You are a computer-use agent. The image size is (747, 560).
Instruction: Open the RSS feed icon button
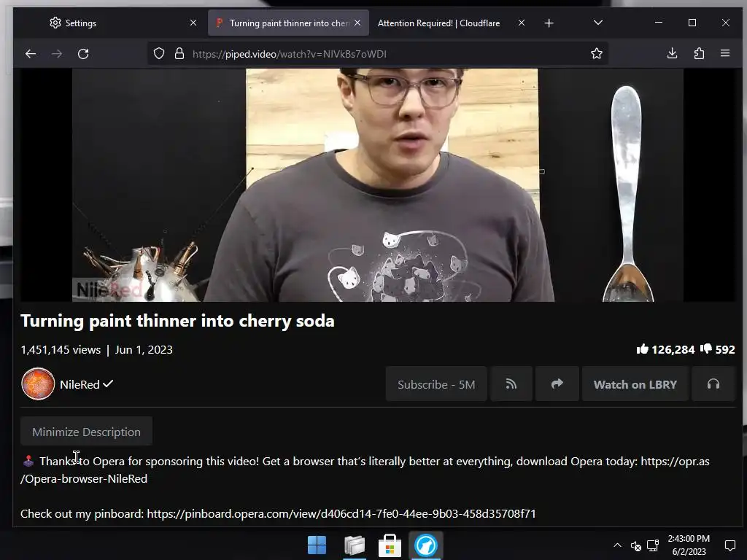click(511, 384)
